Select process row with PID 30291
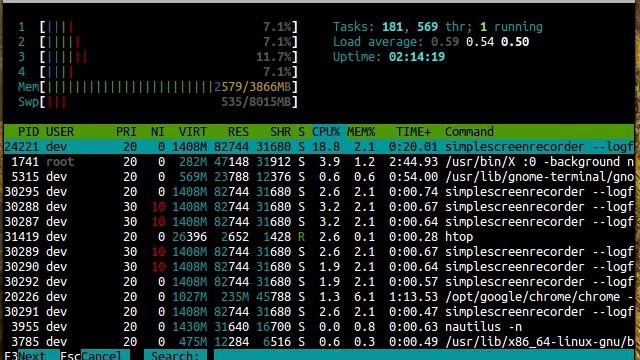Screen dimensions: 640x360 (319, 312)
